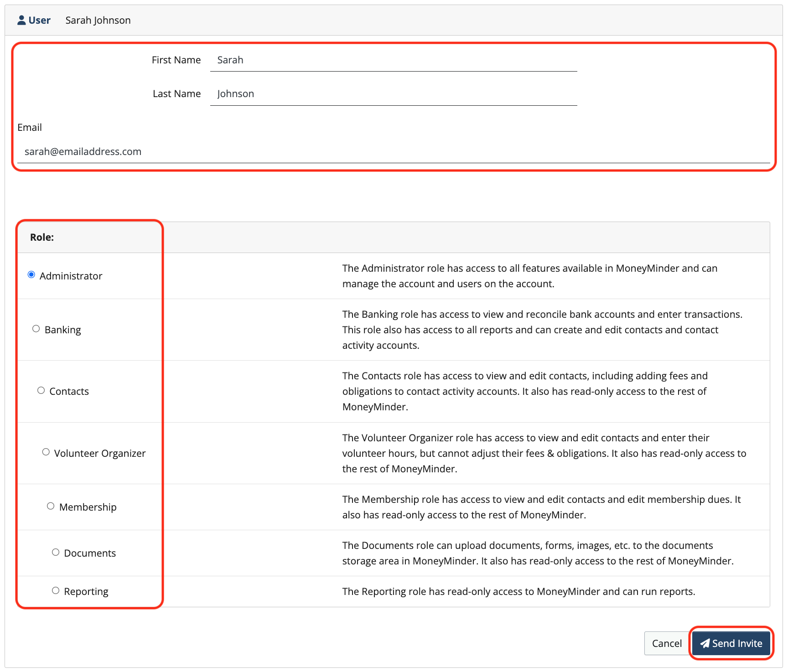788x672 pixels.
Task: Click the Documents role description text
Action: coord(538,553)
